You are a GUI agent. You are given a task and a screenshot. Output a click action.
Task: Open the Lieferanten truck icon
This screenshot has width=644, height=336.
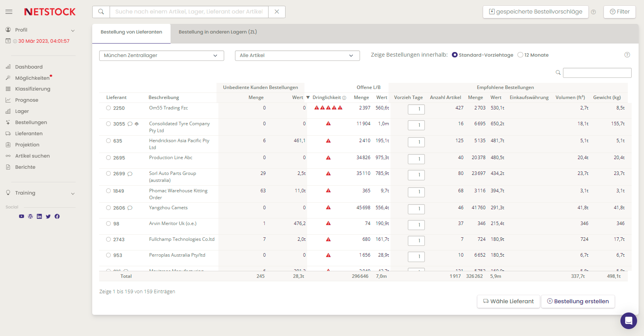(8, 134)
